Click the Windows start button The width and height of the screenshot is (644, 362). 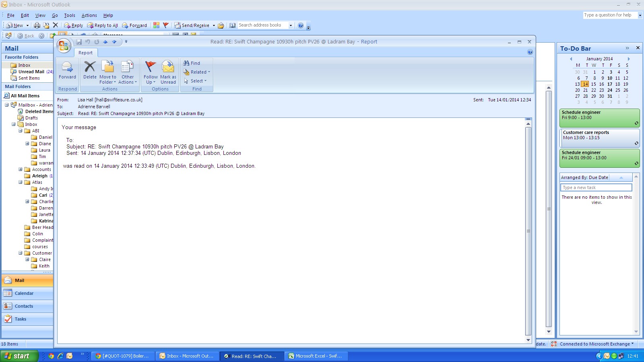coord(19,356)
